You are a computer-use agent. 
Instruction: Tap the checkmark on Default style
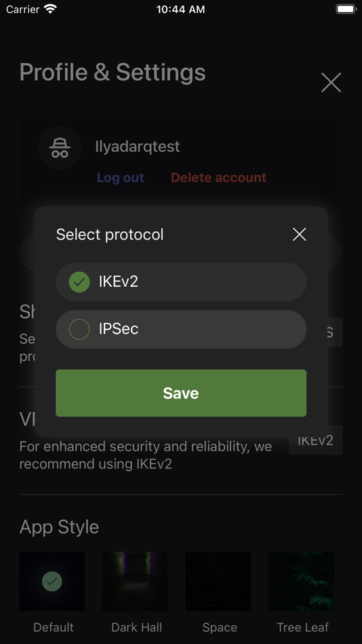[52, 581]
